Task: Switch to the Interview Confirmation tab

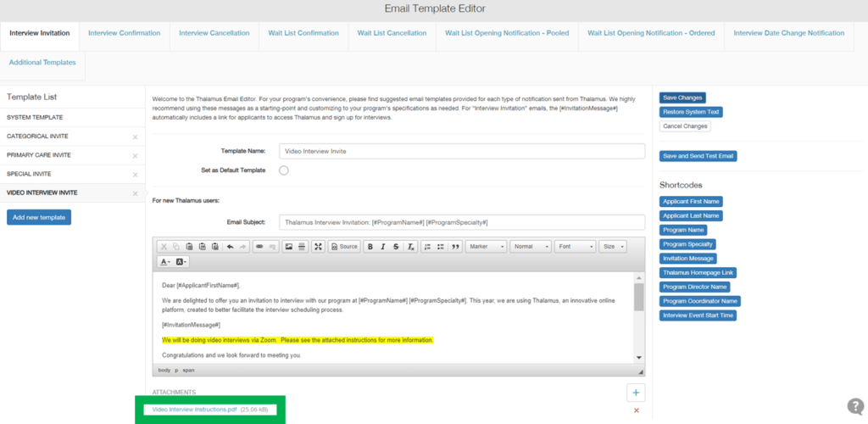Action: 124,33
